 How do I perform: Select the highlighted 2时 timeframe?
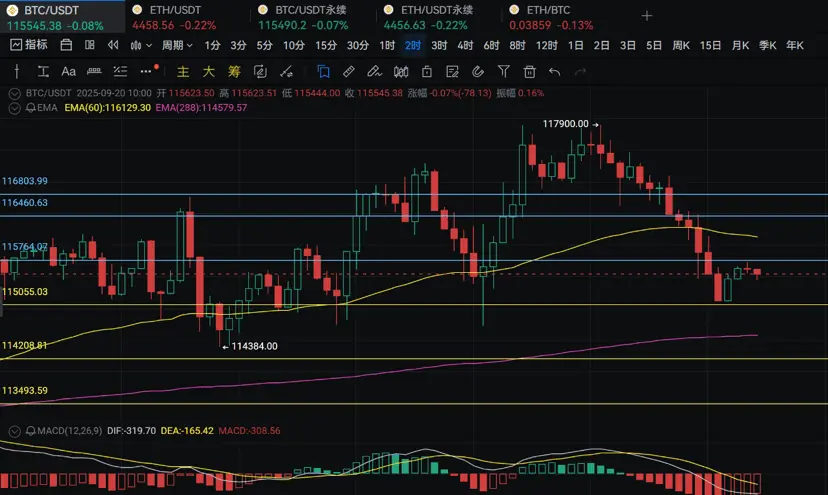(413, 45)
